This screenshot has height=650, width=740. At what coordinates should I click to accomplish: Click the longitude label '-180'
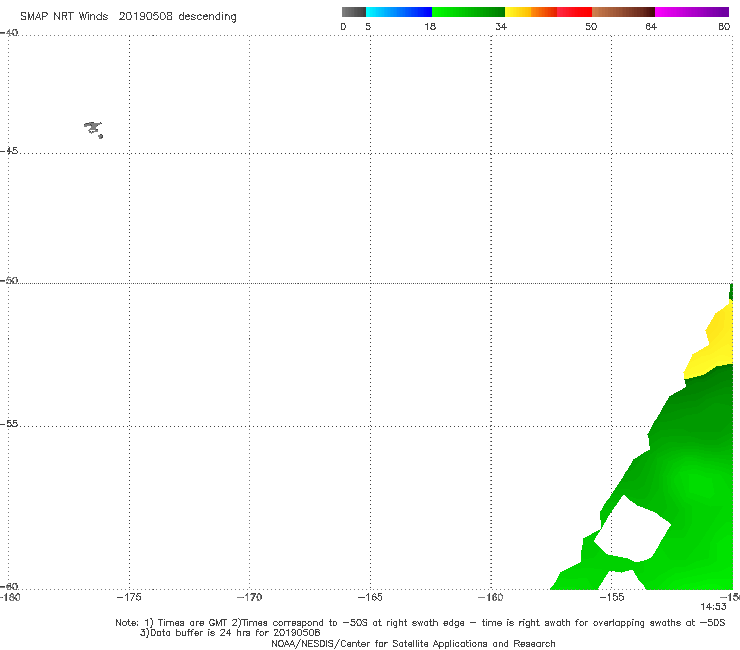(x=10, y=597)
